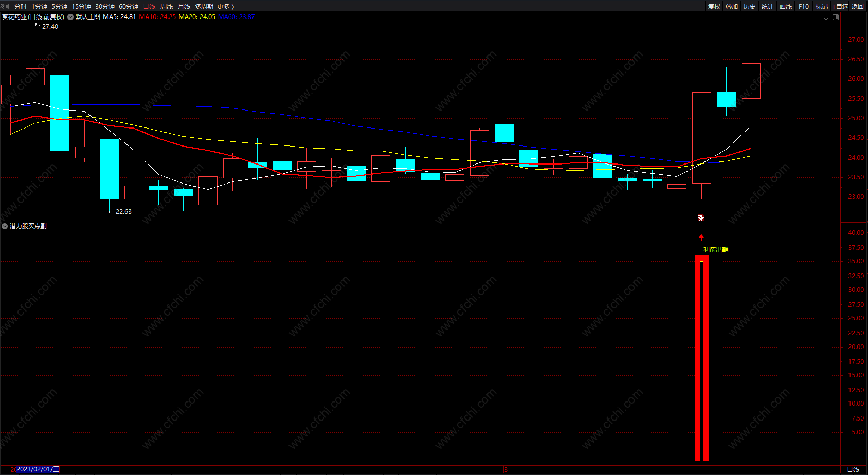
Task: Click the 叠加 overlay button
Action: pos(732,7)
